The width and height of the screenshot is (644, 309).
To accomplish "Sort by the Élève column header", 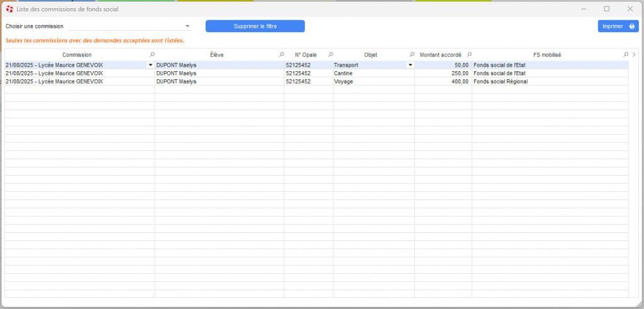I will click(x=216, y=55).
